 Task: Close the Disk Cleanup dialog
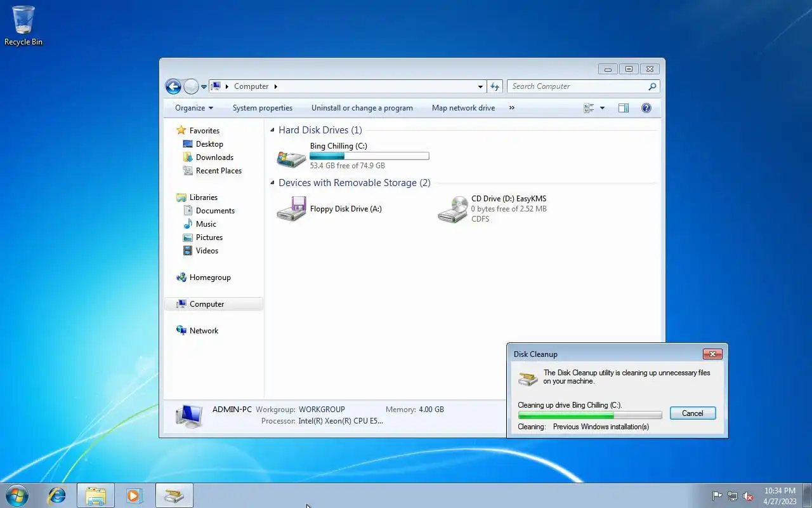712,354
